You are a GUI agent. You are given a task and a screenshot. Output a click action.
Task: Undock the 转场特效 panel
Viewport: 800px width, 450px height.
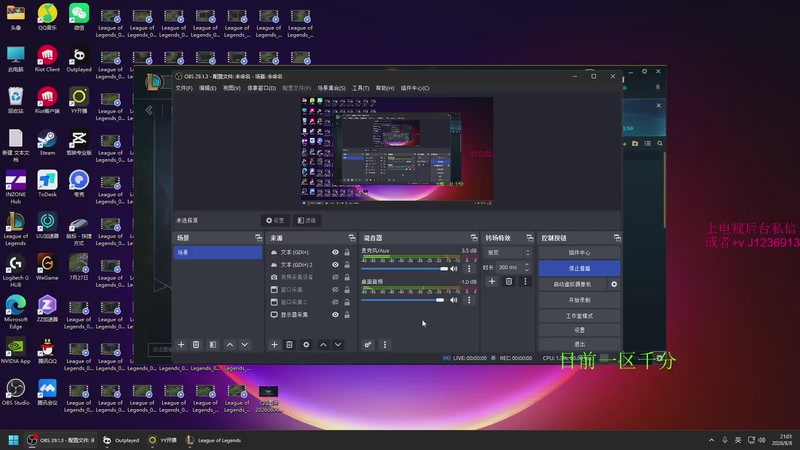coord(529,238)
